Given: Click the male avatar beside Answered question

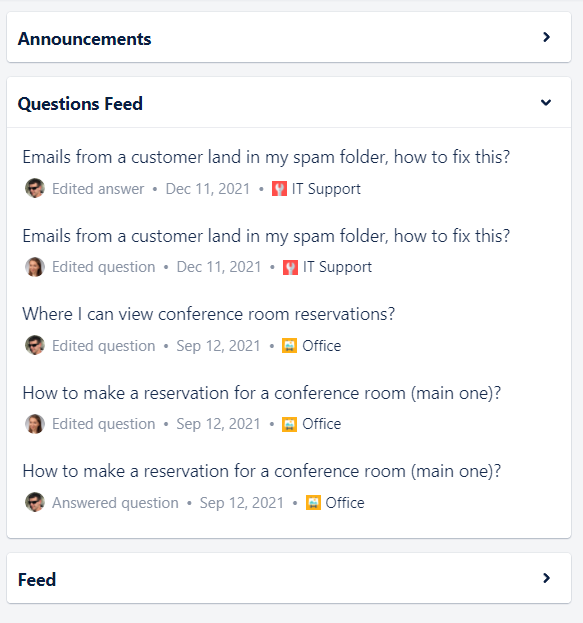Looking at the screenshot, I should pos(35,502).
